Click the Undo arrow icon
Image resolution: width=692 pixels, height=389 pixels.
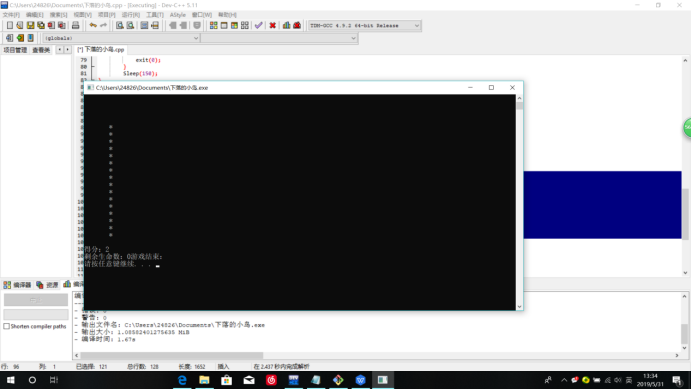[x=93, y=26]
